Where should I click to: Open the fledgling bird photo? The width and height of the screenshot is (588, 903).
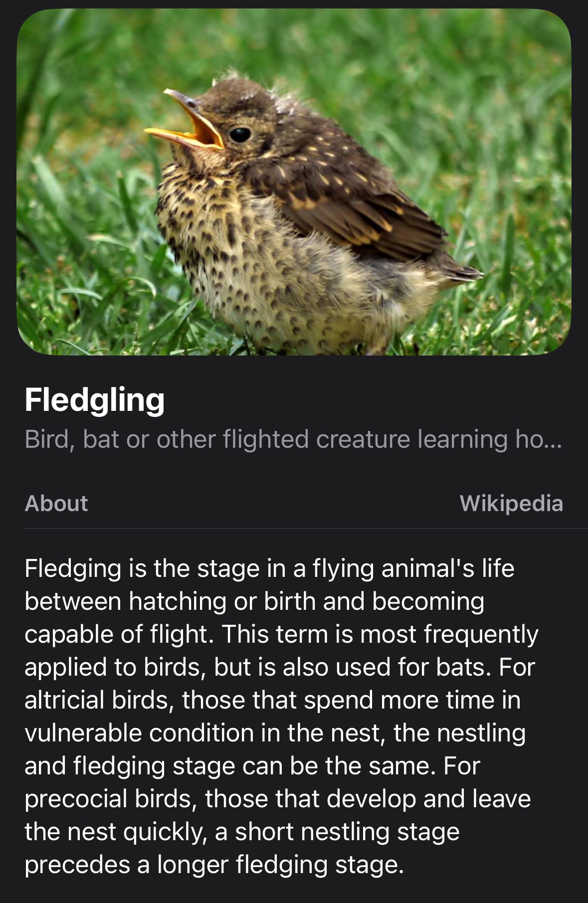(x=294, y=182)
